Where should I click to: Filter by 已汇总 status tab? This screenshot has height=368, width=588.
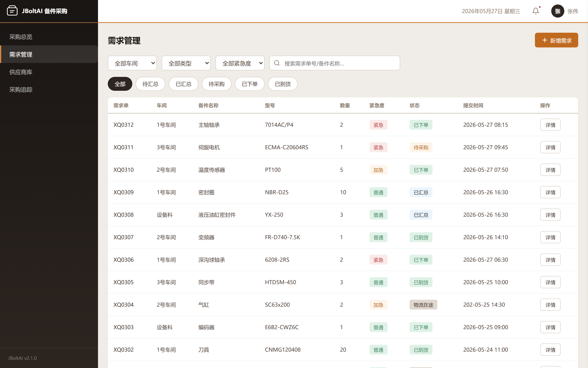(184, 84)
